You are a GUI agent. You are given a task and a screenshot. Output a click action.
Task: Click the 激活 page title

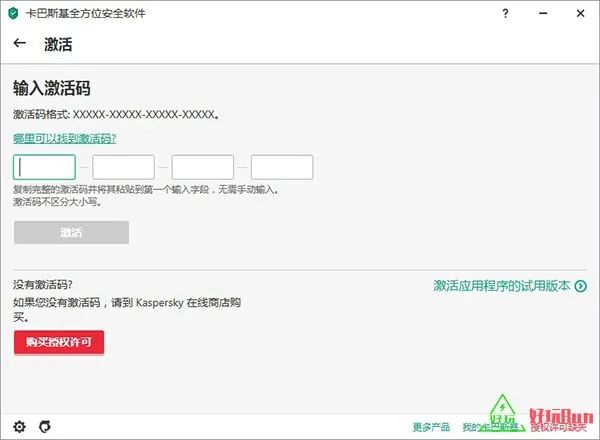[x=58, y=44]
